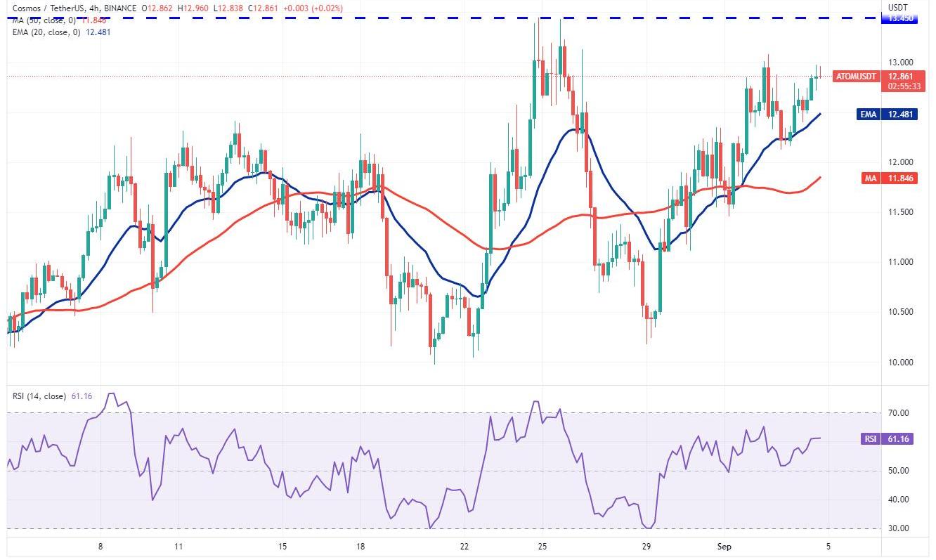The width and height of the screenshot is (936, 560).
Task: Click the purple RSI axis tag
Action: coord(870,439)
